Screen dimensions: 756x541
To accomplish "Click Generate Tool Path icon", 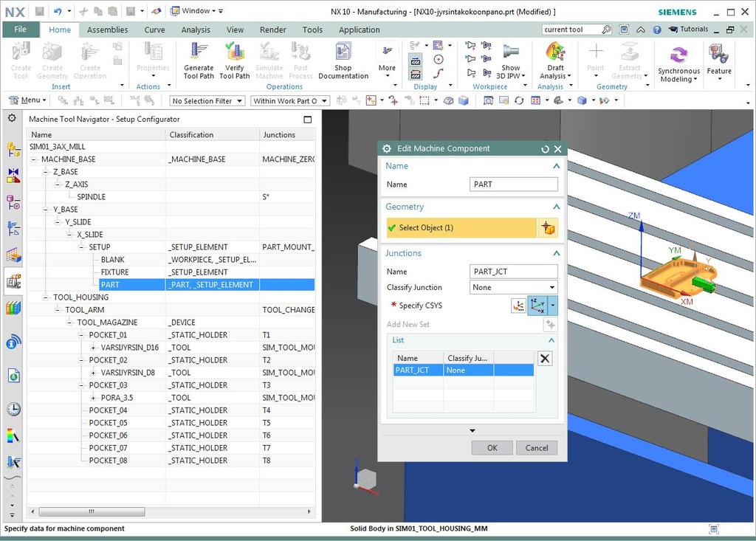I will coord(198,52).
